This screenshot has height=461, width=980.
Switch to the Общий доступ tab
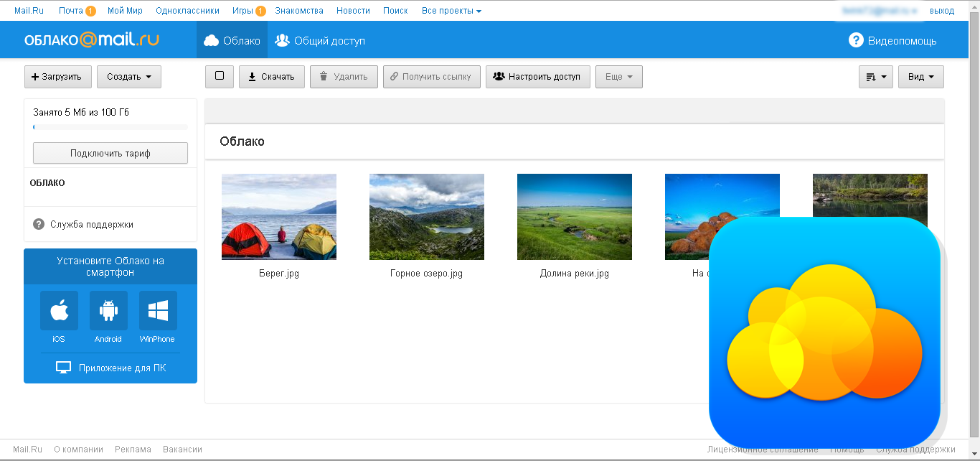(320, 40)
